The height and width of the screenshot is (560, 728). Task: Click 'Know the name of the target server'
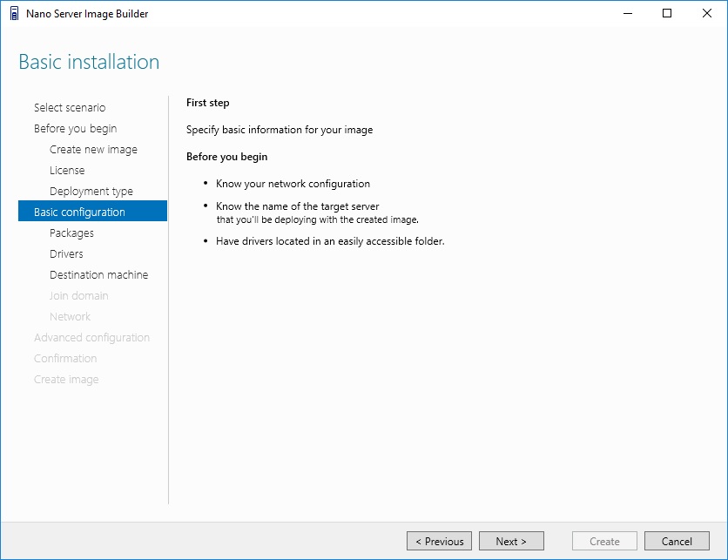[x=298, y=206]
